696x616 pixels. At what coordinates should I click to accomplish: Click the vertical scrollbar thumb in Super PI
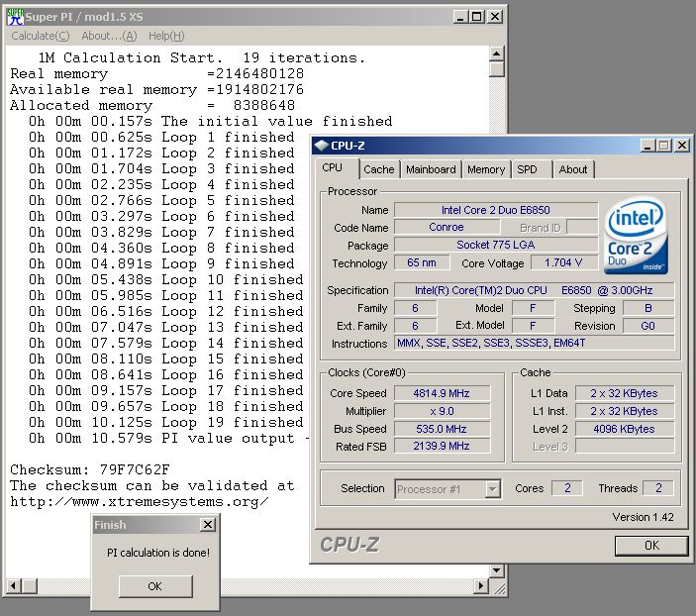(496, 69)
